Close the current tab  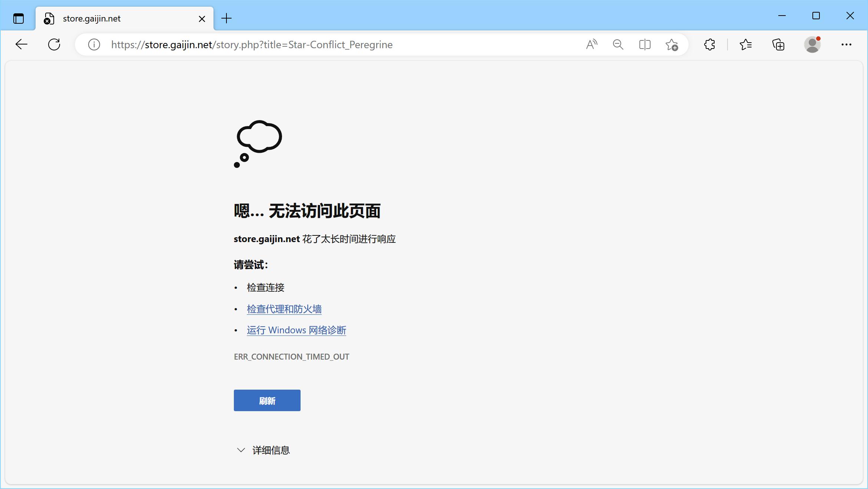202,19
